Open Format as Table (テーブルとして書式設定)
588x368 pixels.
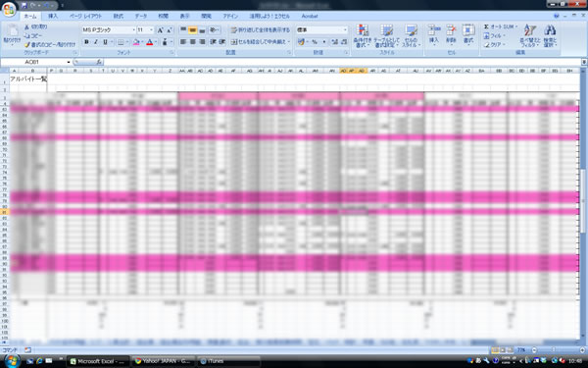pyautogui.click(x=386, y=35)
